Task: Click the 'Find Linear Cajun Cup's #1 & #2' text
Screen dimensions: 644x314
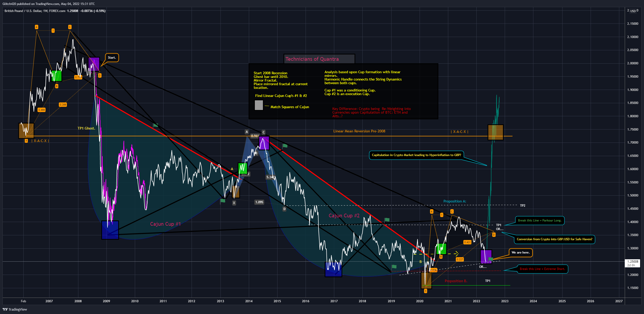Action: pyautogui.click(x=281, y=96)
